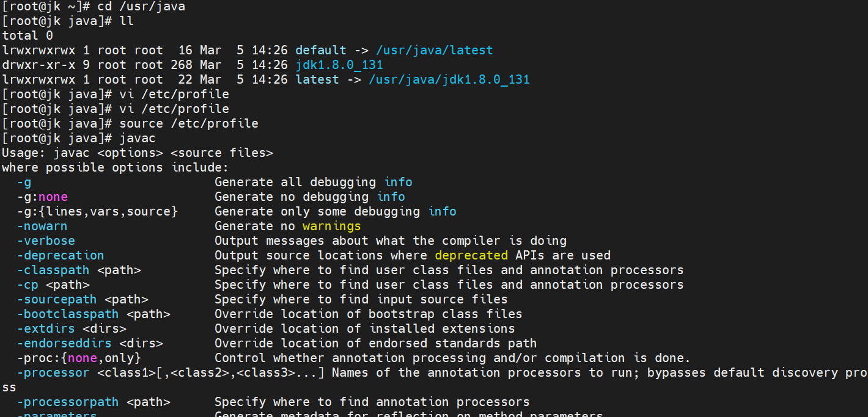868x417 pixels.
Task: Click the "total 0" output line
Action: click(x=28, y=36)
